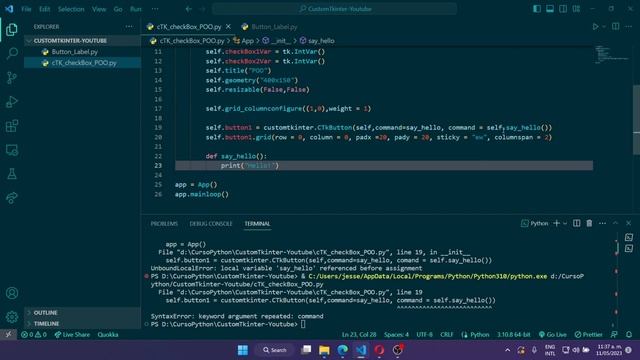Open the View menu
Viewport: 640px width, 360px height.
[99, 9]
